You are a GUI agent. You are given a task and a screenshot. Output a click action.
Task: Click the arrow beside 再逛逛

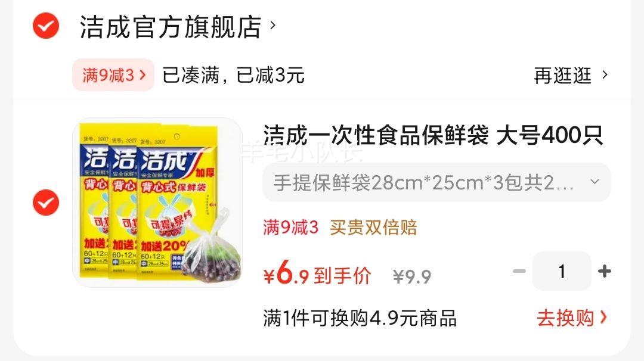605,75
